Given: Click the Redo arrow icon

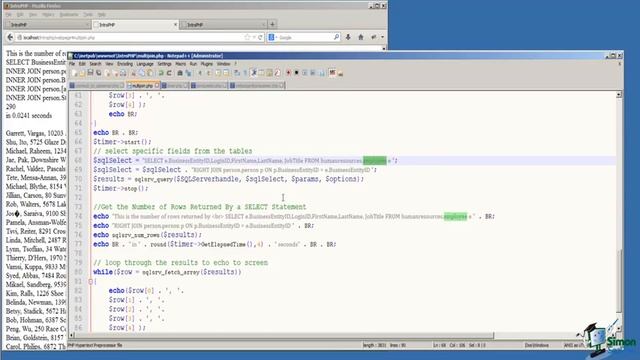Looking at the screenshot, I should point(169,73).
